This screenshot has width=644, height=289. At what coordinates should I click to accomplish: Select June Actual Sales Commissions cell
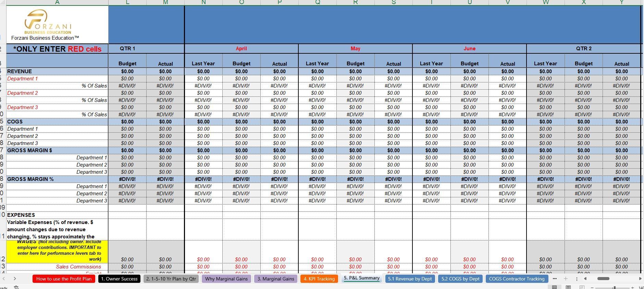coord(508,267)
